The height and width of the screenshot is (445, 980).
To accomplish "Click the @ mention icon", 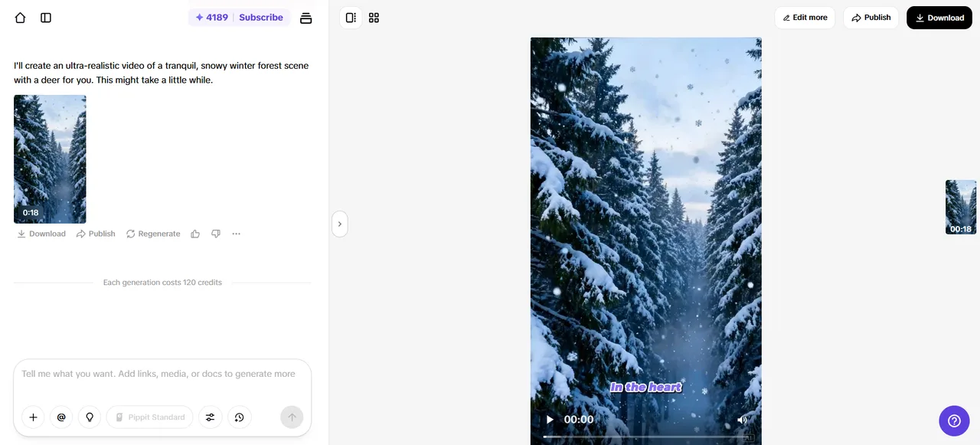I will click(x=61, y=417).
